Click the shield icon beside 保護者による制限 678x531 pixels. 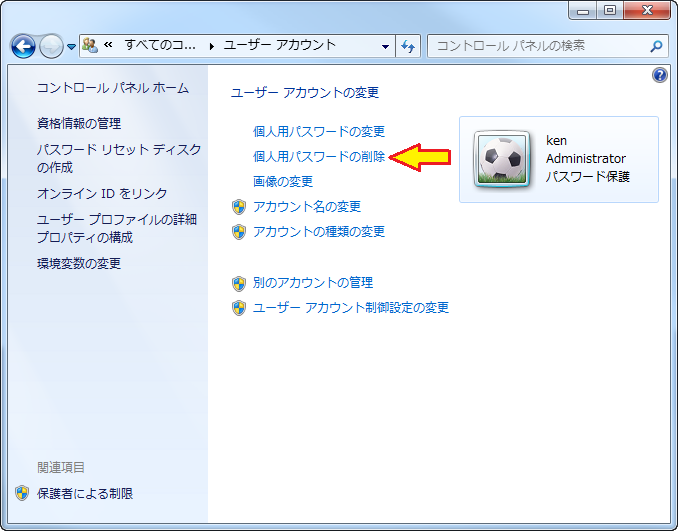[23, 493]
